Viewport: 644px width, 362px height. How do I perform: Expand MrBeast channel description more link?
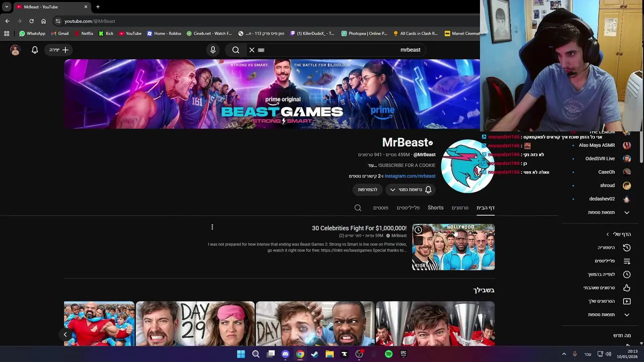(x=372, y=165)
